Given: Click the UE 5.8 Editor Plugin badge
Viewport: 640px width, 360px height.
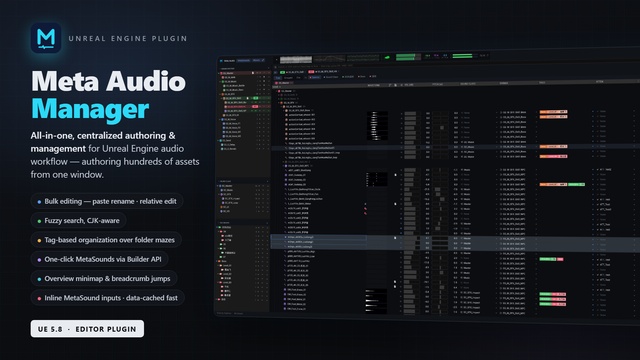Looking at the screenshot, I should tap(87, 329).
